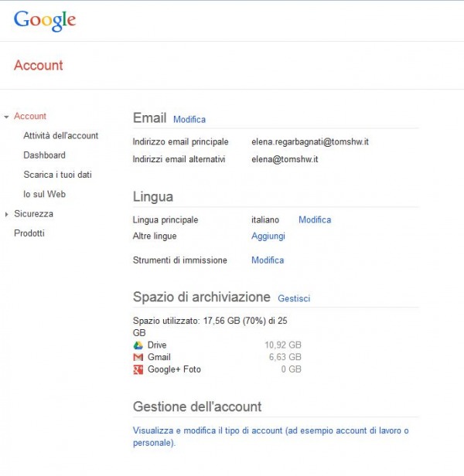
Task: Click the red Account page title
Action: 39,65
